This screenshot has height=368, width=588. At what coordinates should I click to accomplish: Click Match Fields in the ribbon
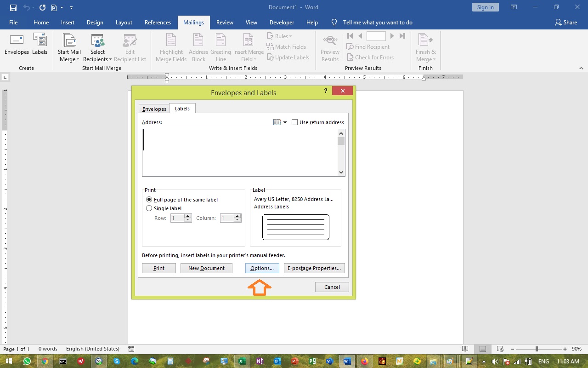286,46
